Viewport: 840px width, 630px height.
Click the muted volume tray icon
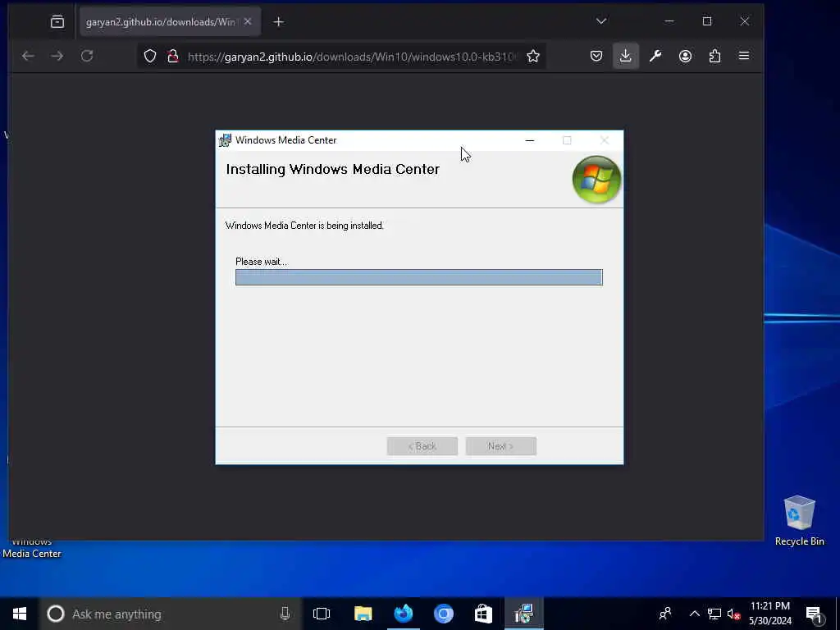point(734,614)
